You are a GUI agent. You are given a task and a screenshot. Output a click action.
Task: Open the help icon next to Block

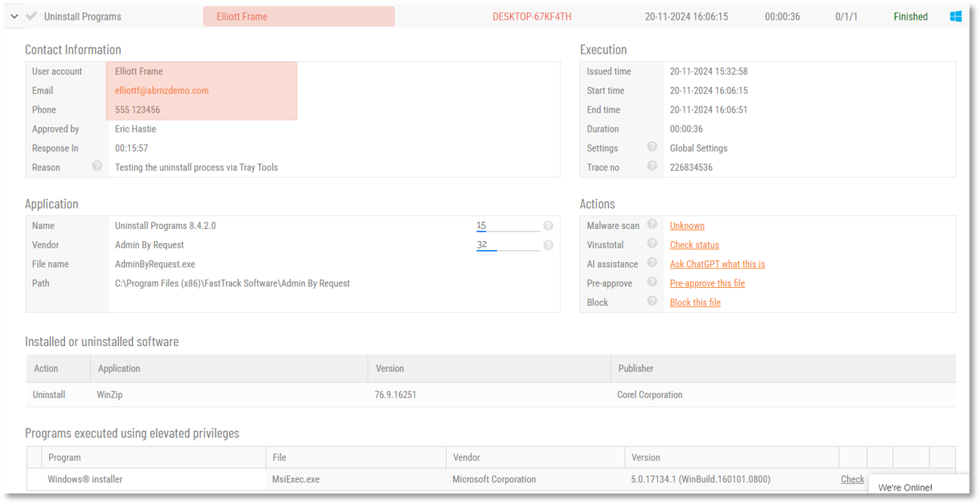coord(651,301)
